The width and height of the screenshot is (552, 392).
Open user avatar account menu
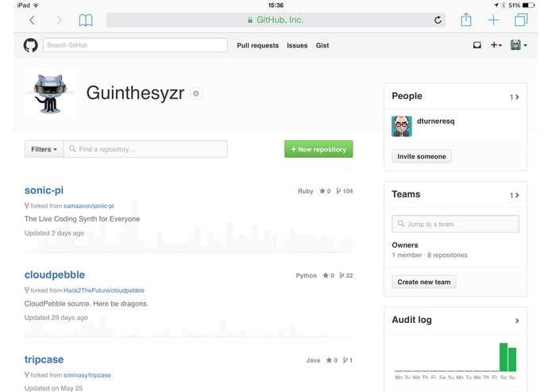(519, 45)
